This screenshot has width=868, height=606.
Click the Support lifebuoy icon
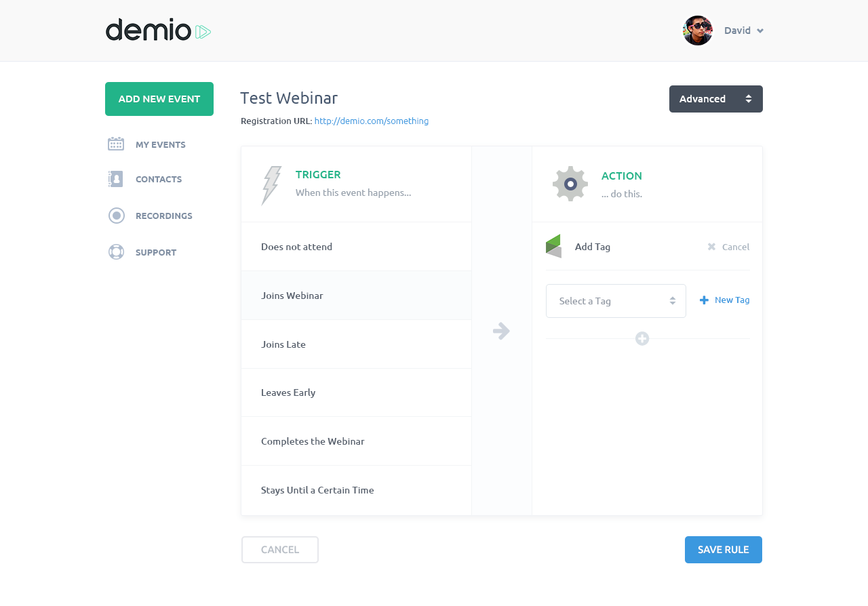click(x=117, y=252)
